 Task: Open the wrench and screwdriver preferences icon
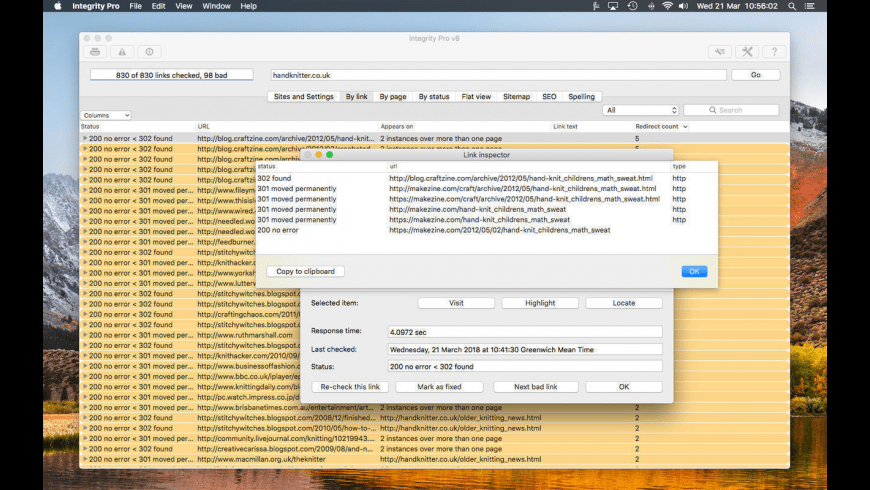747,52
